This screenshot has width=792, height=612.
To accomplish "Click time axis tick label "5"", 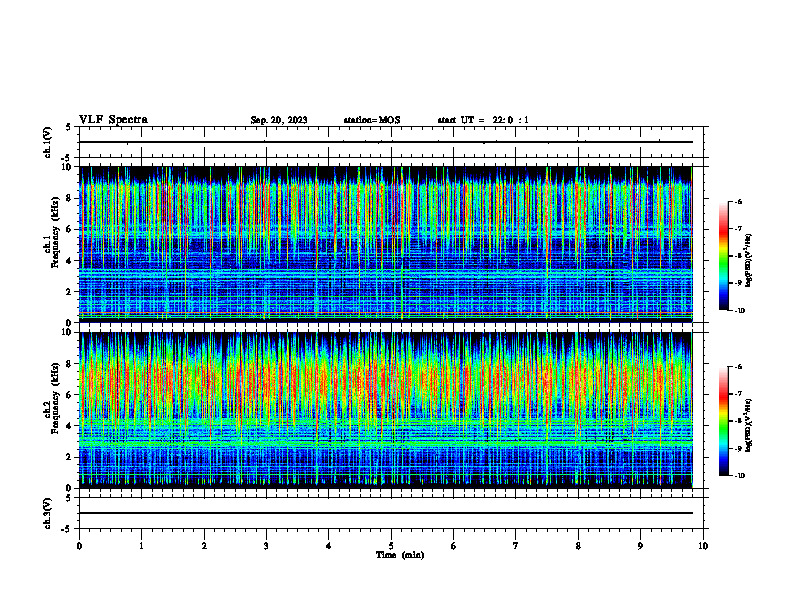I will click(391, 546).
